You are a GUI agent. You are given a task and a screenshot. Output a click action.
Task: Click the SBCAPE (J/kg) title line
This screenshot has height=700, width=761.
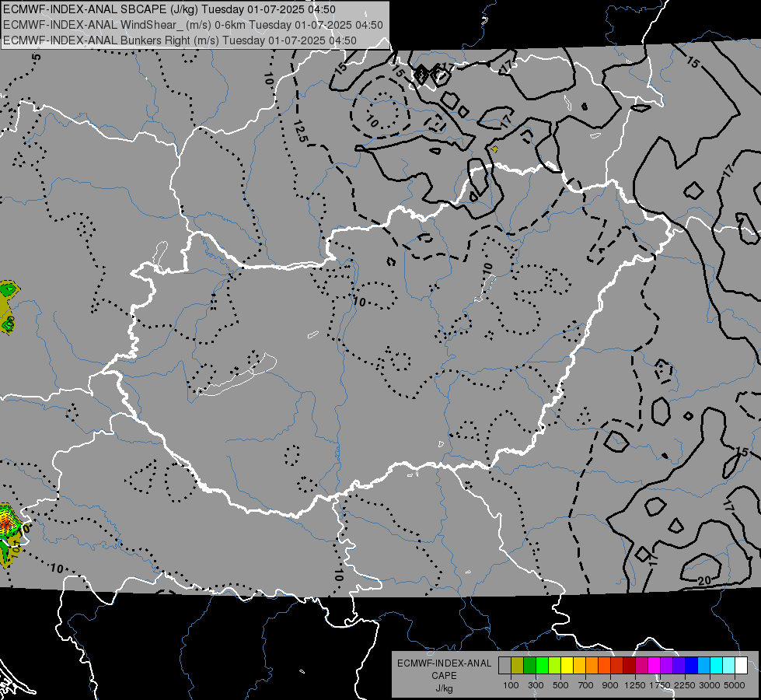[169, 9]
